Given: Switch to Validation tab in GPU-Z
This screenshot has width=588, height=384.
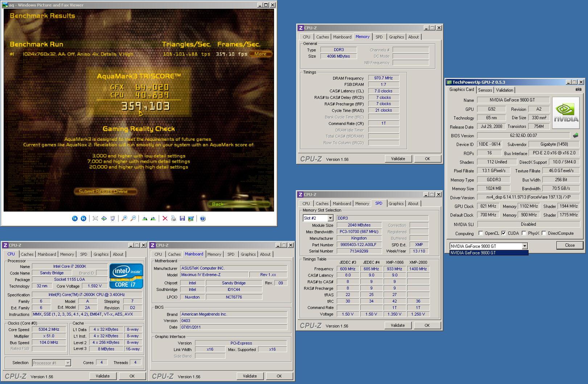Looking at the screenshot, I should point(505,90).
